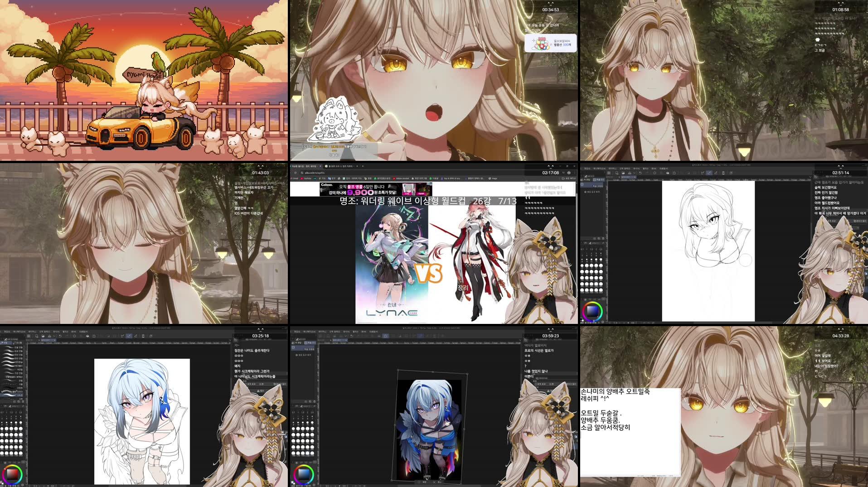Screen dimensions: 868x487
Task: Open the dropdown arrow next to the export icon
Action: pyautogui.click(x=54, y=336)
